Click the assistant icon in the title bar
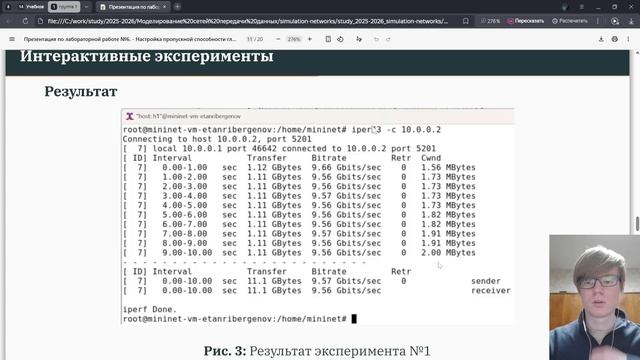This screenshot has width=640, height=360. tap(565, 7)
